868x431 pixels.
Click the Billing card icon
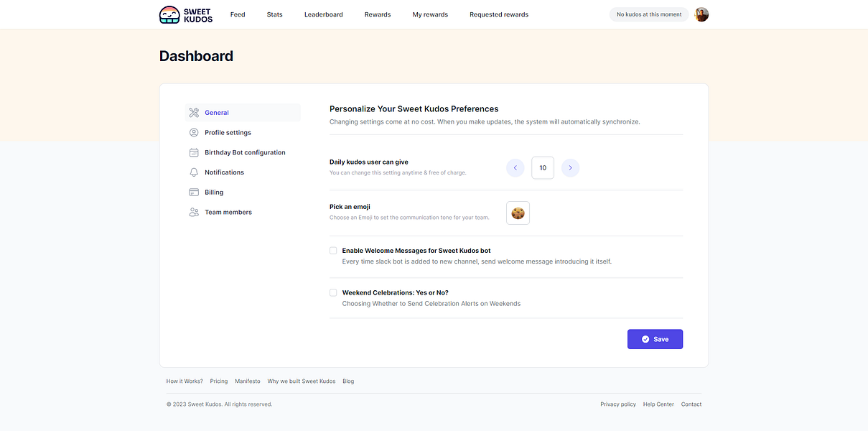click(194, 193)
